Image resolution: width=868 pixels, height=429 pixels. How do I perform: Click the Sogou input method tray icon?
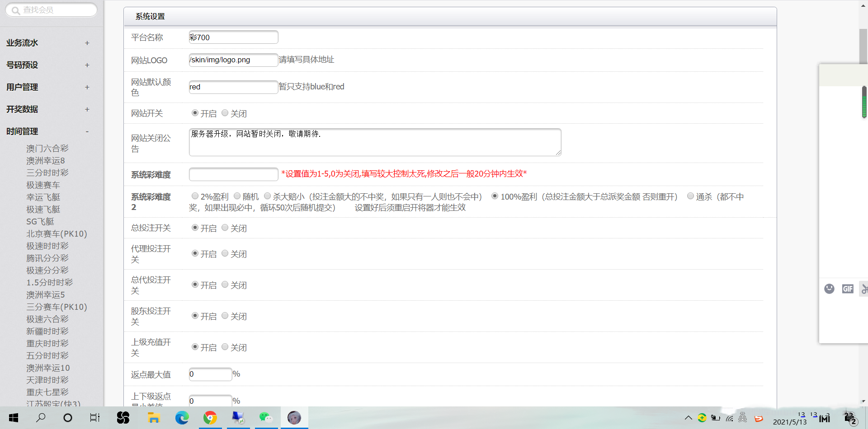point(759,418)
